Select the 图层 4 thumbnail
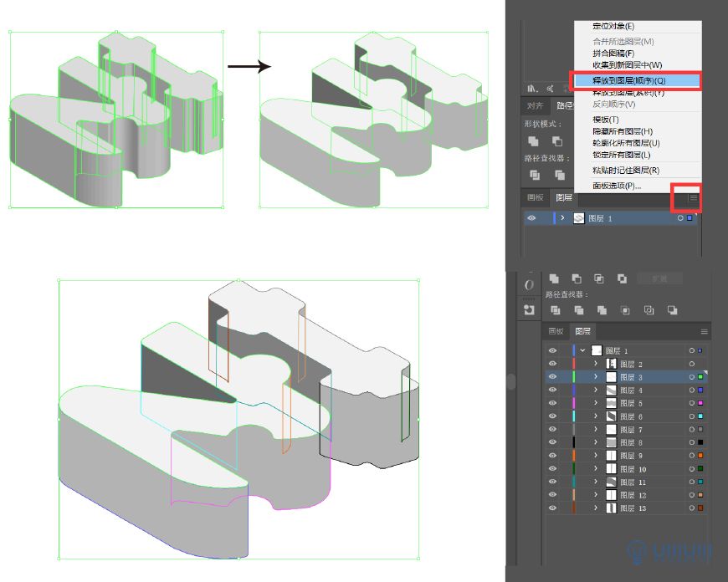728x582 pixels. [612, 391]
